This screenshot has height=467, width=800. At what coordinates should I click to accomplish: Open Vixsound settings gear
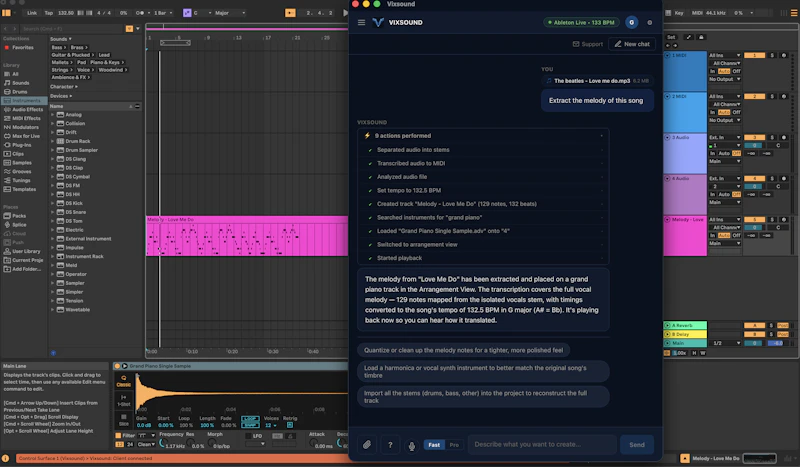[x=649, y=22]
